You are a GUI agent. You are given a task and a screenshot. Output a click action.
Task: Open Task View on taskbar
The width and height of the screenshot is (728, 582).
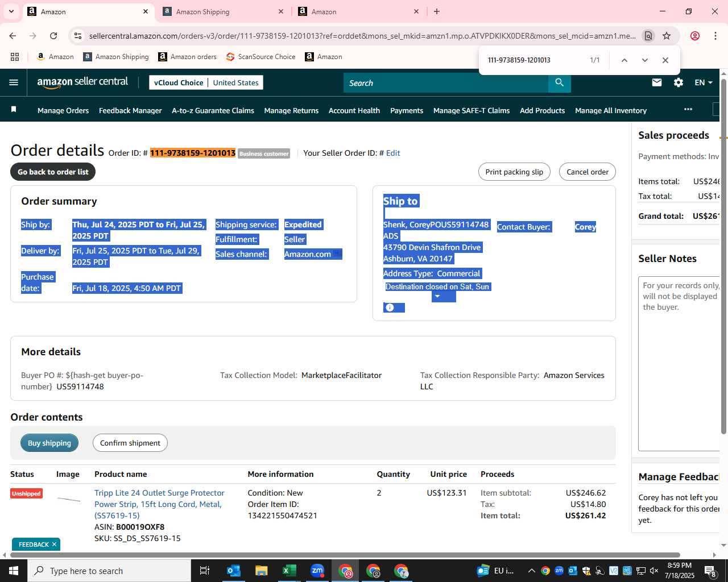[x=205, y=571]
